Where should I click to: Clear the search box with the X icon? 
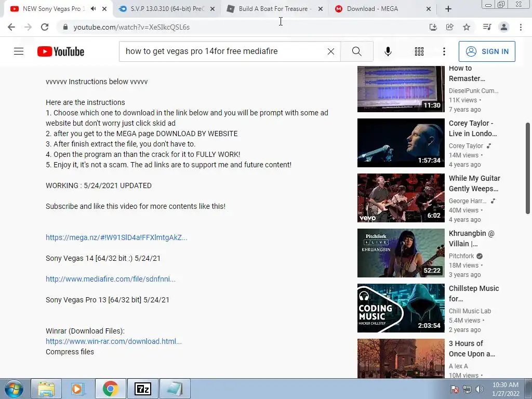pyautogui.click(x=331, y=51)
